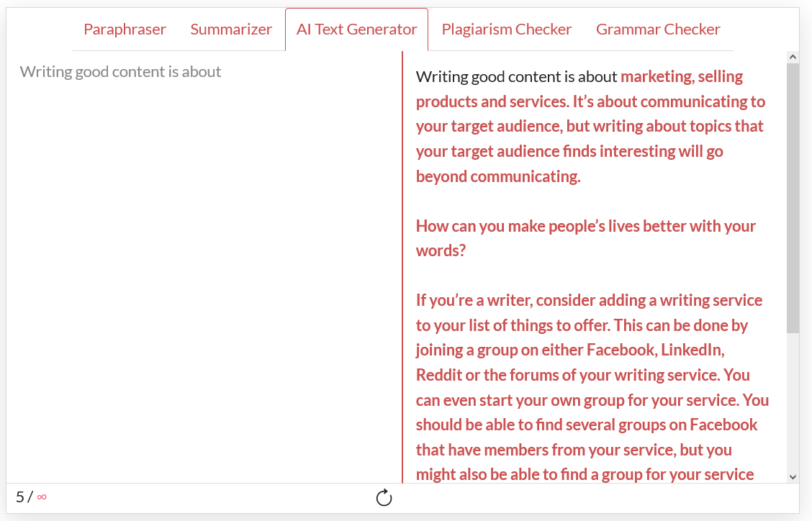This screenshot has width=812, height=521.
Task: Go to the Grammar Checker tab
Action: point(658,30)
